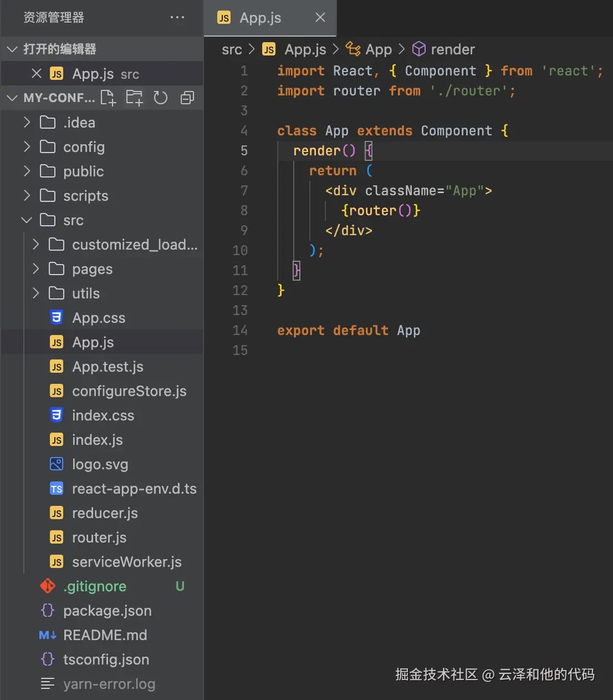Open the .gitignore file
The image size is (613, 700).
[x=95, y=586]
